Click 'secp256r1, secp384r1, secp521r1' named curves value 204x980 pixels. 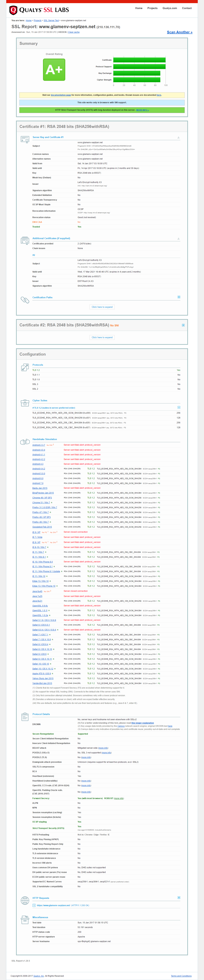coord(94,881)
